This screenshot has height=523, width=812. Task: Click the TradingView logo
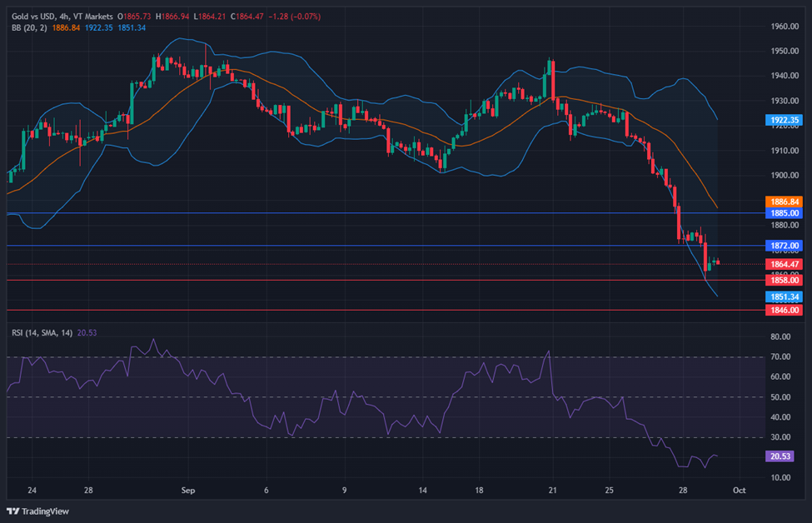[37, 511]
